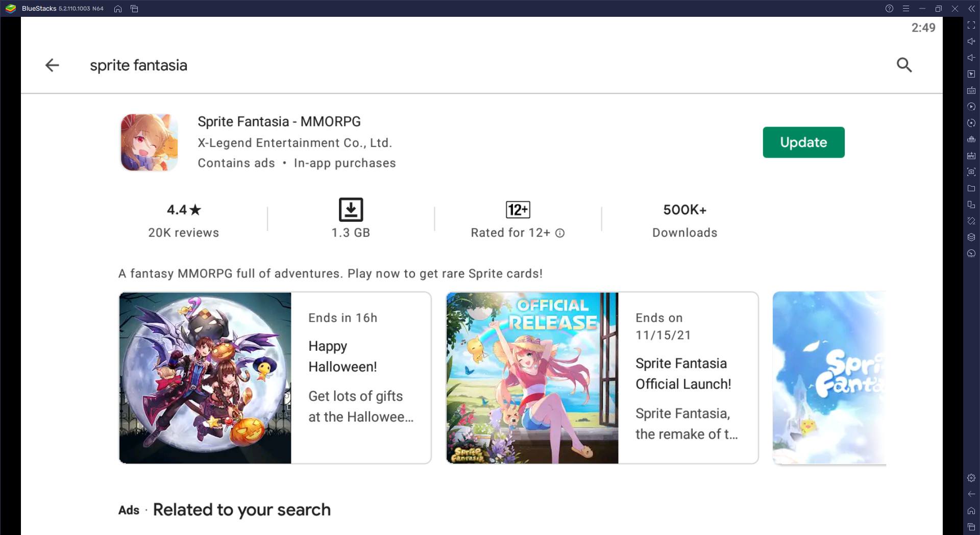This screenshot has height=535, width=980.
Task: Open the multi-instance manager sidebar icon
Action: (971, 139)
